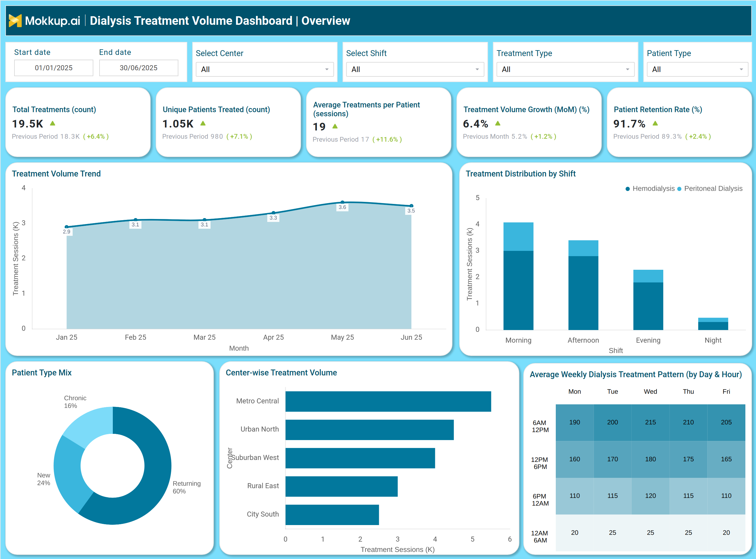
Task: Click the Average Weekly Dialysis Treatment Pattern title
Action: [x=636, y=375]
